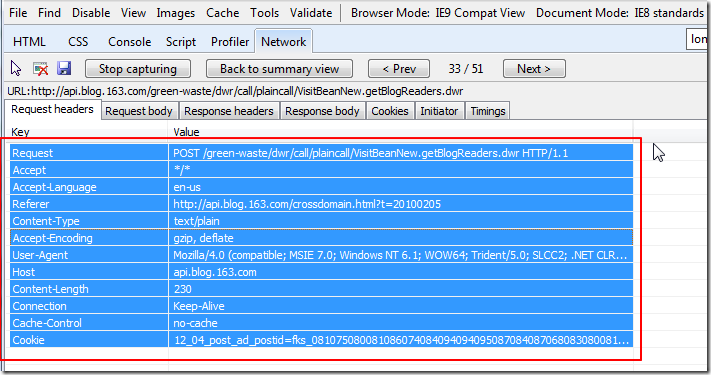Viewport: 711px width, 375px height.
Task: Open the Tools menu
Action: click(x=264, y=13)
